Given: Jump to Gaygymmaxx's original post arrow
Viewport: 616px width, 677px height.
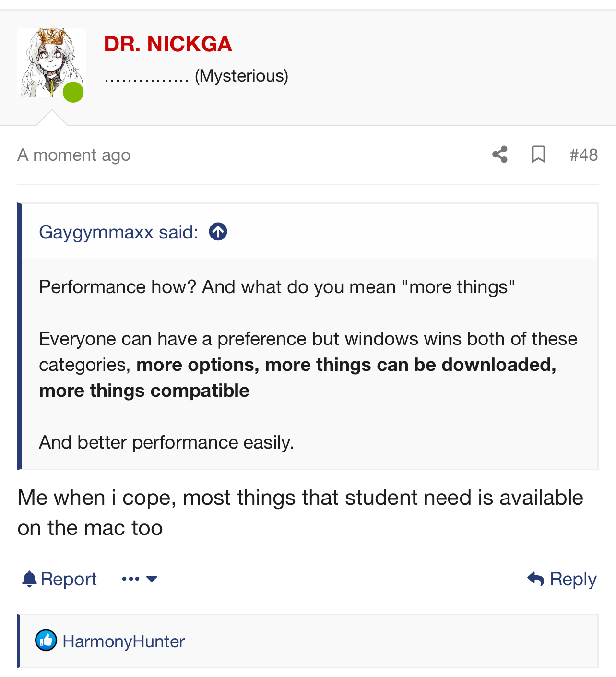Looking at the screenshot, I should point(218,232).
